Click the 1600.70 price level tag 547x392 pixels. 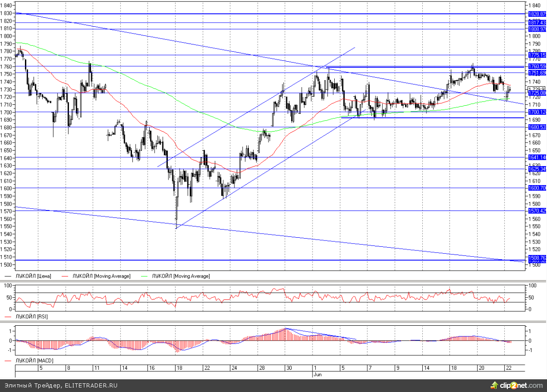537,188
